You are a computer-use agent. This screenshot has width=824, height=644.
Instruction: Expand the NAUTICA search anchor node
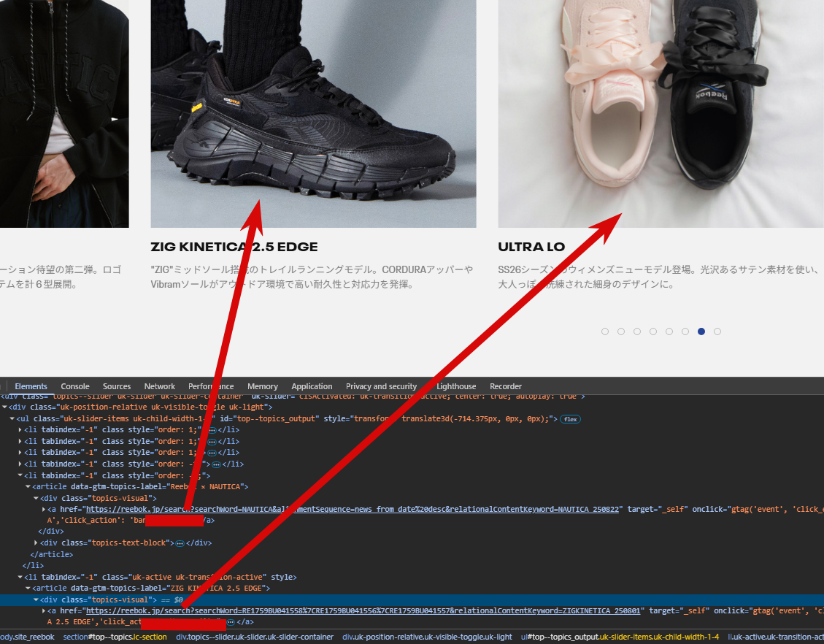point(44,510)
